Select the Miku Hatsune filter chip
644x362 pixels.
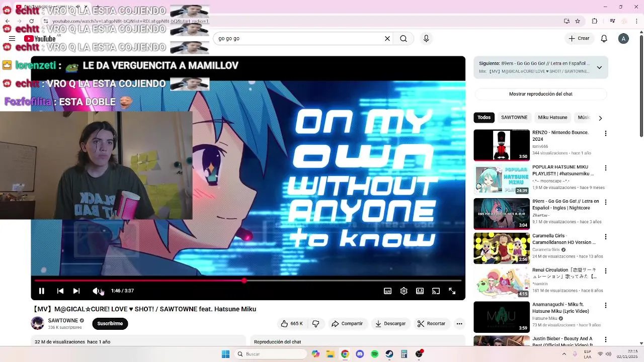pyautogui.click(x=552, y=117)
